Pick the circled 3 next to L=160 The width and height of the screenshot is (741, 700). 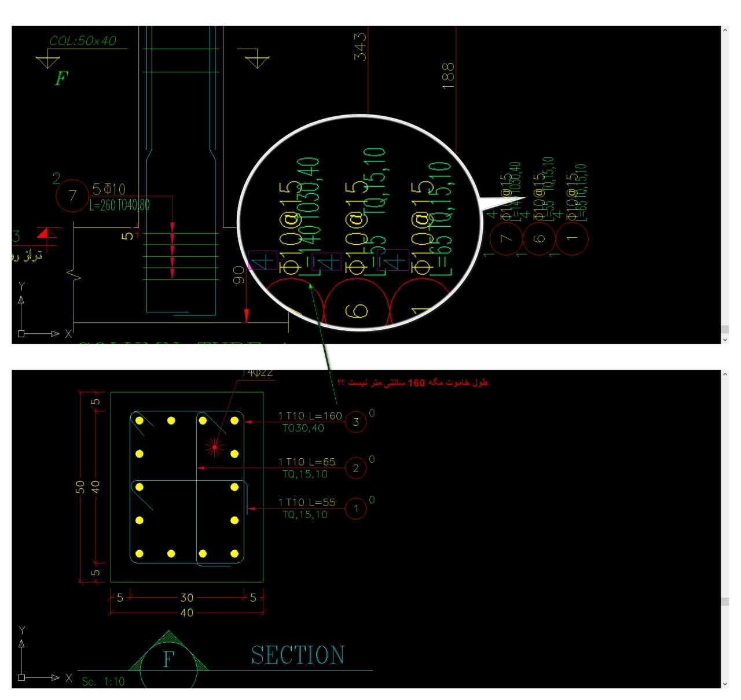coord(355,422)
